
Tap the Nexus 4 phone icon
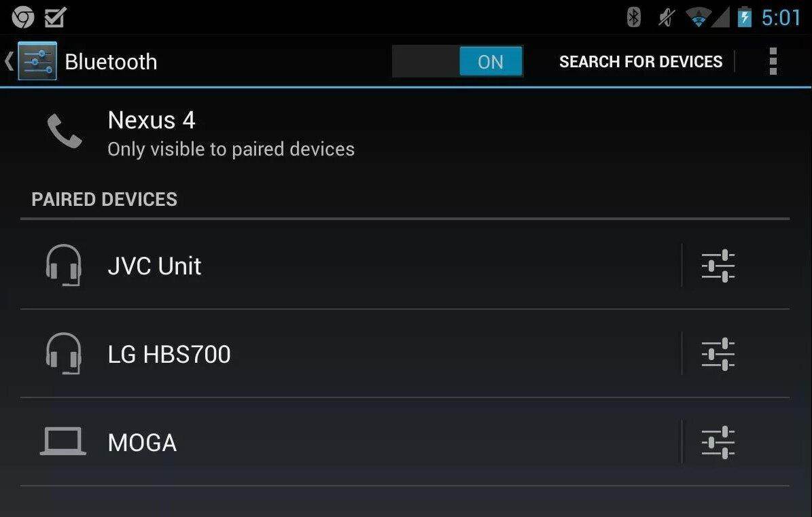65,131
